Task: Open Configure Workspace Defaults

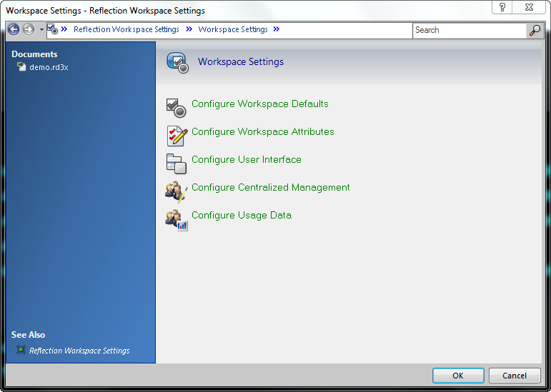Action: coord(260,104)
